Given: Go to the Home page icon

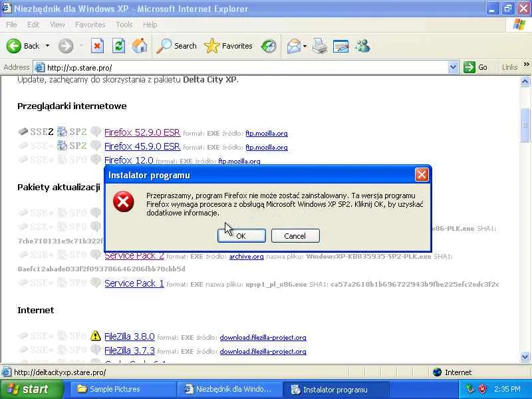Looking at the screenshot, I should coord(140,46).
